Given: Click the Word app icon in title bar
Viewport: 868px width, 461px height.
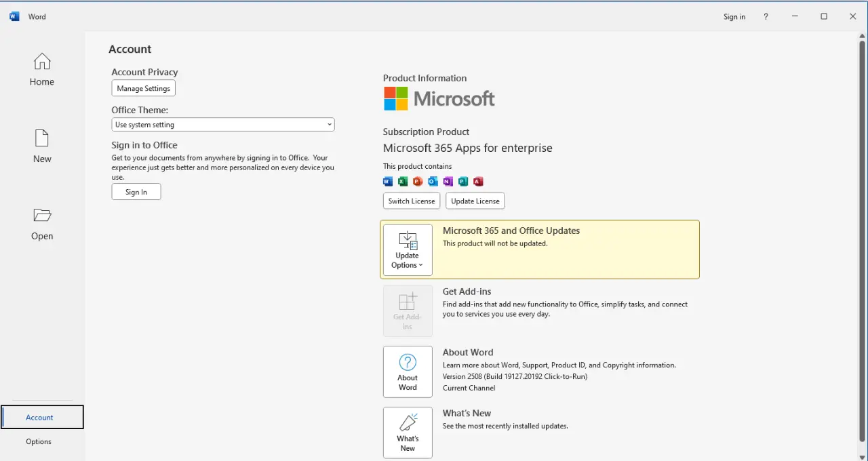Looking at the screenshot, I should [x=14, y=16].
